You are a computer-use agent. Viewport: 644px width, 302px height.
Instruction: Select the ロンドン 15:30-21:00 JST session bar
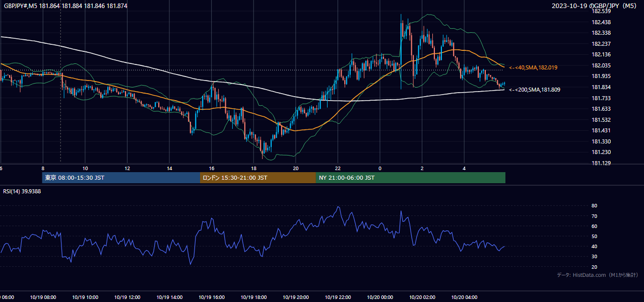coord(258,178)
